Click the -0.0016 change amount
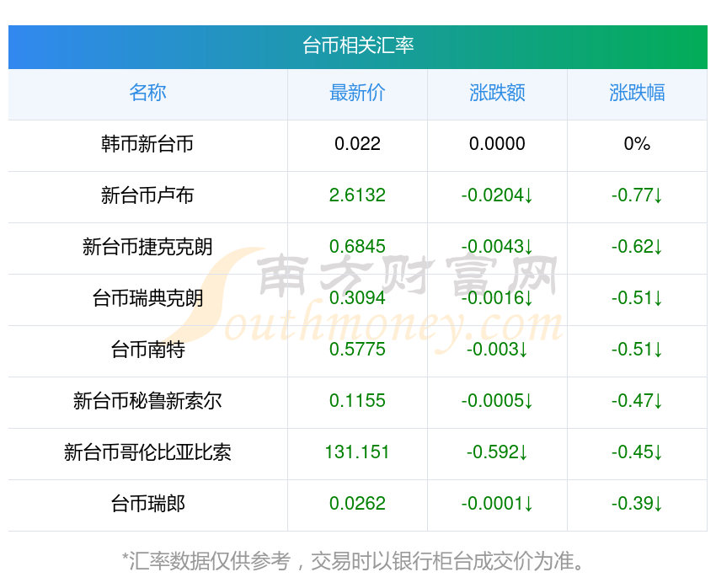 [497, 298]
